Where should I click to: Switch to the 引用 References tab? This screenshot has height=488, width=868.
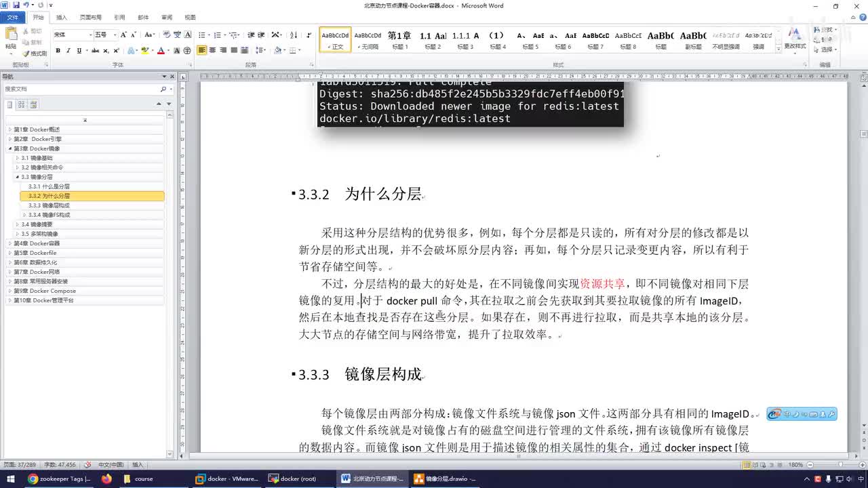click(119, 18)
